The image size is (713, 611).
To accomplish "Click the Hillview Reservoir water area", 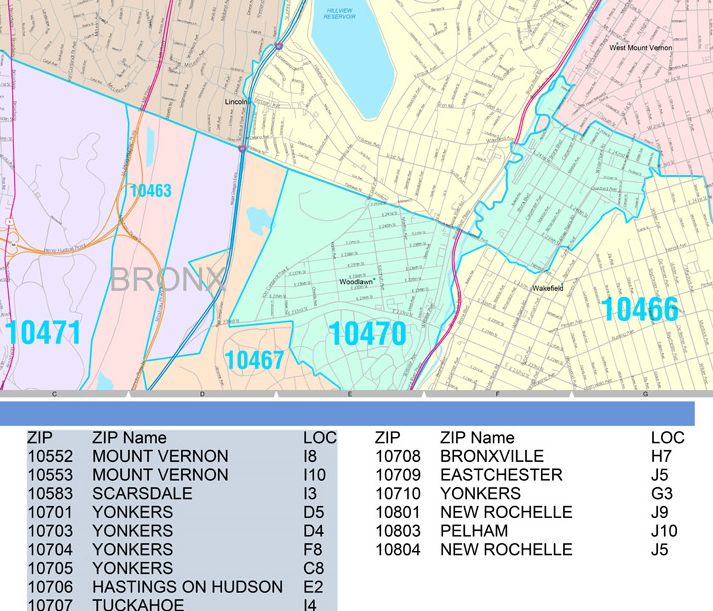I will pyautogui.click(x=350, y=50).
